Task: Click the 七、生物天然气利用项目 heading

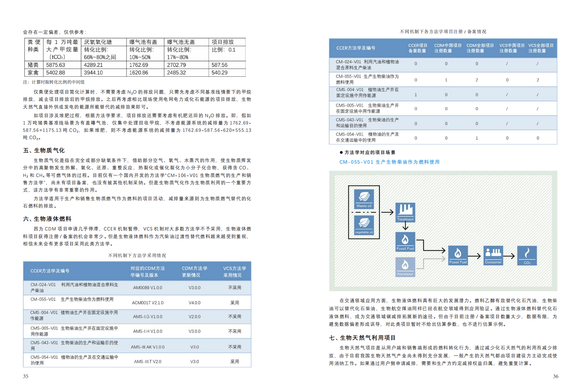Action: point(362,338)
